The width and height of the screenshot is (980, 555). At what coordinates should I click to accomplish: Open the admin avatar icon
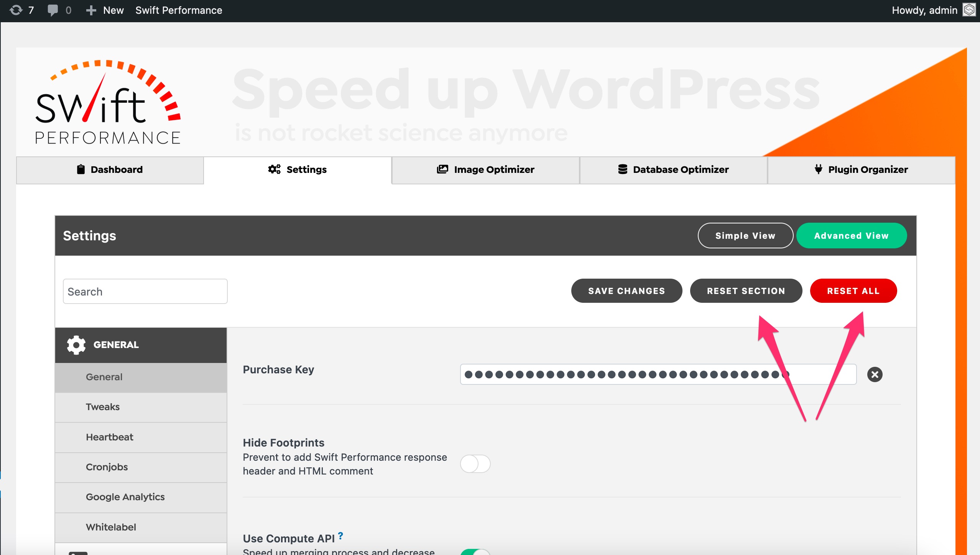click(969, 10)
